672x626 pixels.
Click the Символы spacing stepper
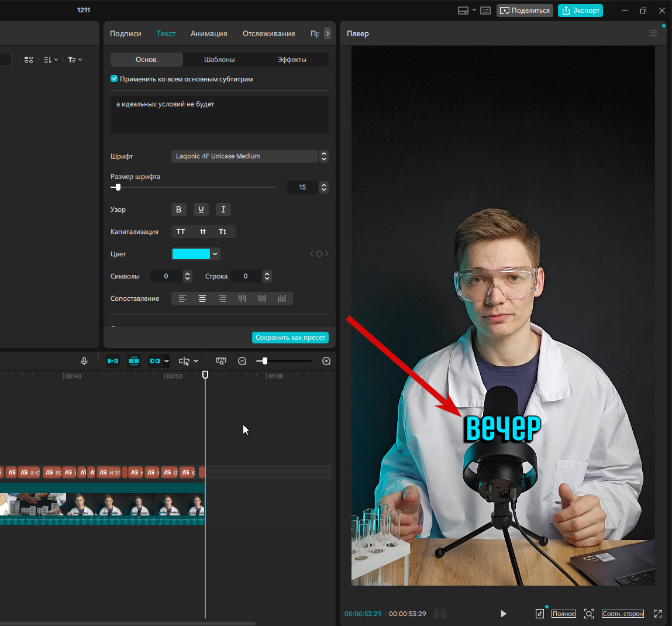tap(187, 276)
